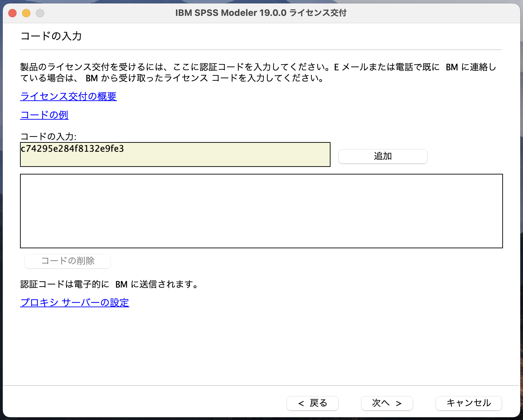Open プロキシ サーバーの設定 link
523x420 pixels.
[75, 302]
